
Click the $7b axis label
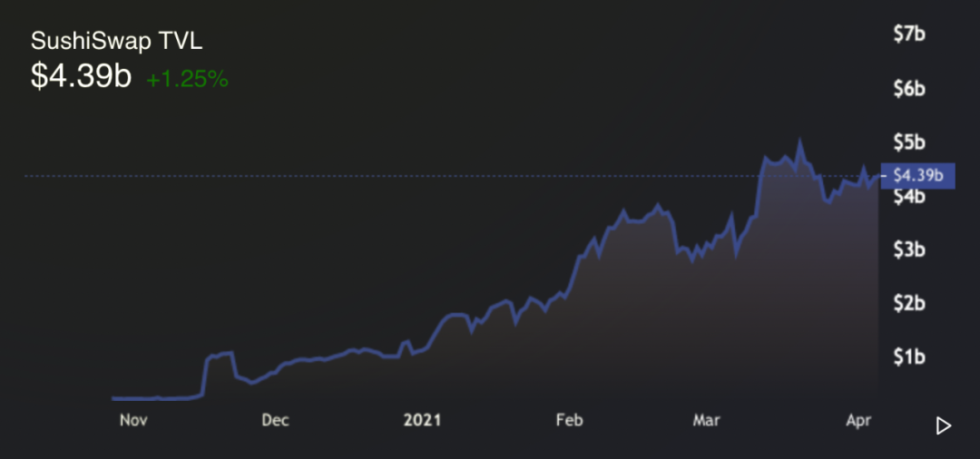[x=909, y=34]
